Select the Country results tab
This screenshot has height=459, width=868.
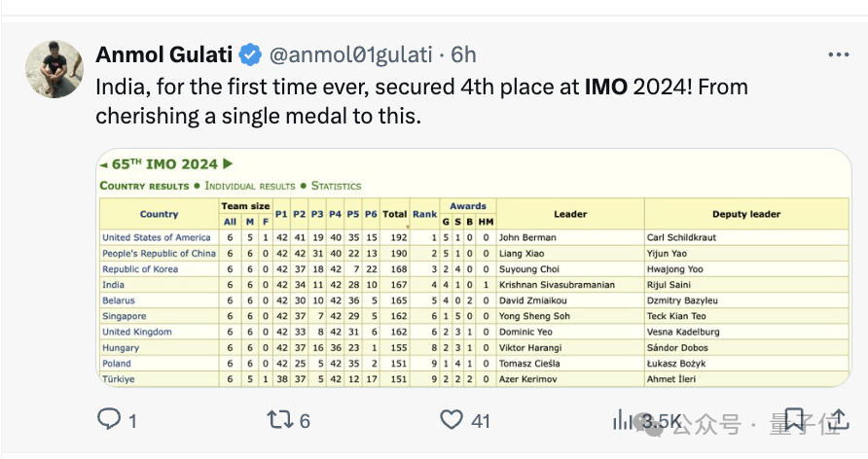point(144,186)
